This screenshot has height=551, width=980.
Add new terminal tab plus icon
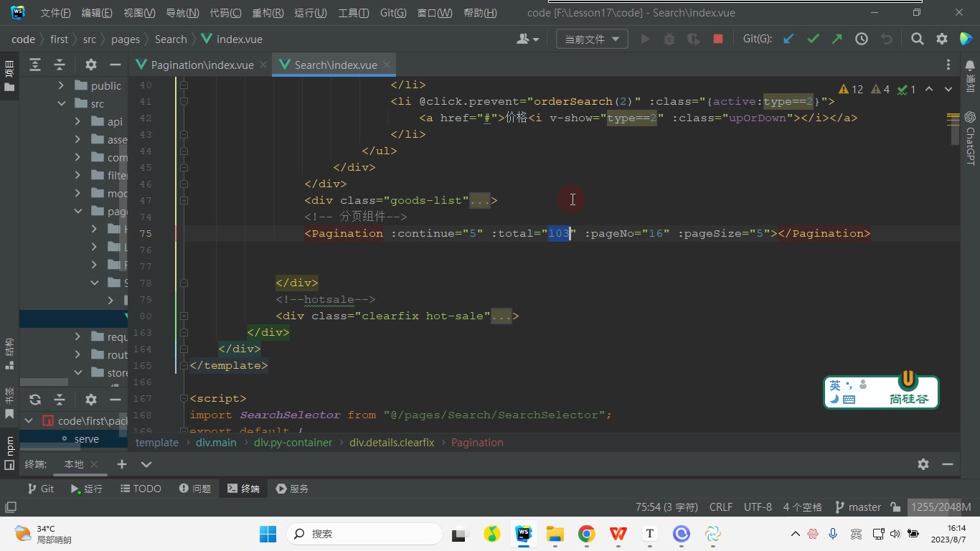122,464
